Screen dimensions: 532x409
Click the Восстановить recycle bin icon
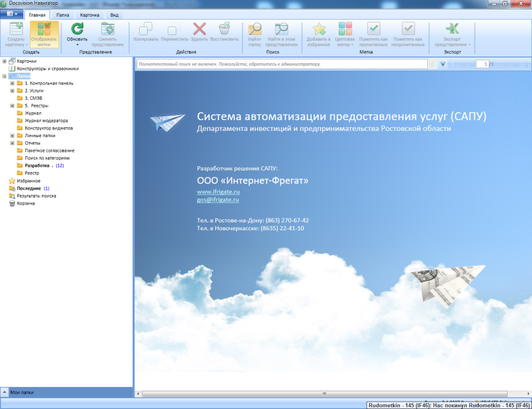(224, 29)
